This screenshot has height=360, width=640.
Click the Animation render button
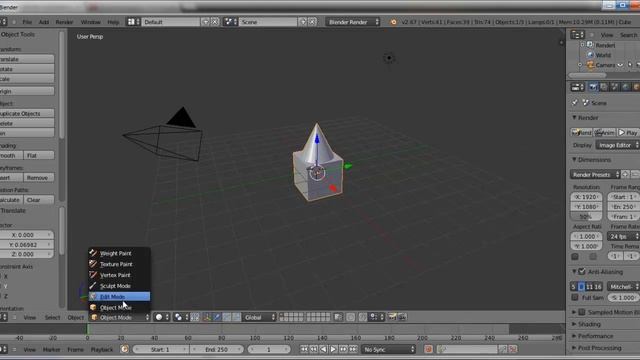[604, 133]
